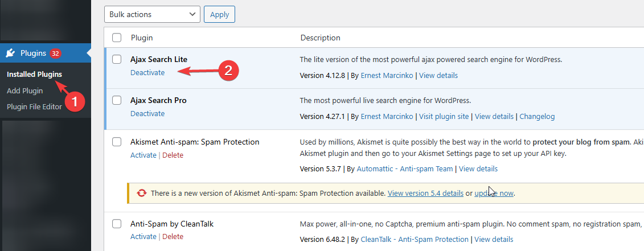Click the 32 plugin updates badge
644x251 pixels.
click(x=55, y=53)
